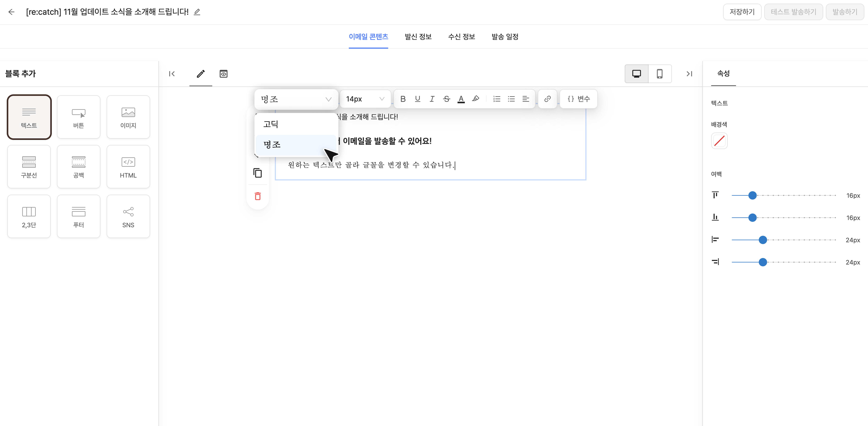Toggle italic text formatting
The image size is (868, 426).
[432, 99]
